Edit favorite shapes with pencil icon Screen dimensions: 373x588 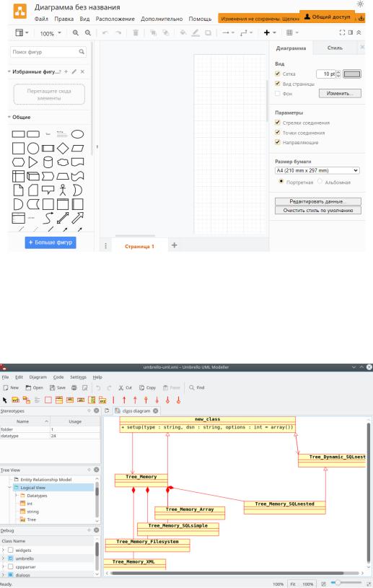(74, 71)
